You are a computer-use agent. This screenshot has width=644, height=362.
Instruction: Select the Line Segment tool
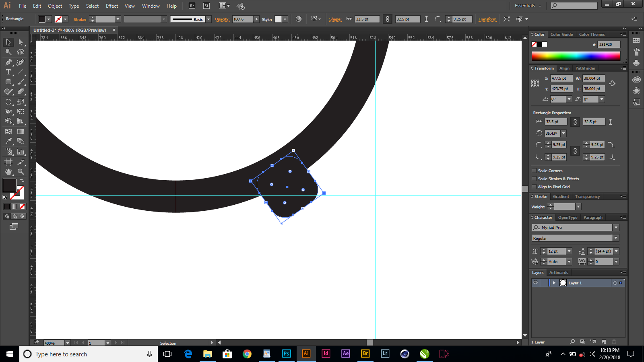pyautogui.click(x=21, y=72)
